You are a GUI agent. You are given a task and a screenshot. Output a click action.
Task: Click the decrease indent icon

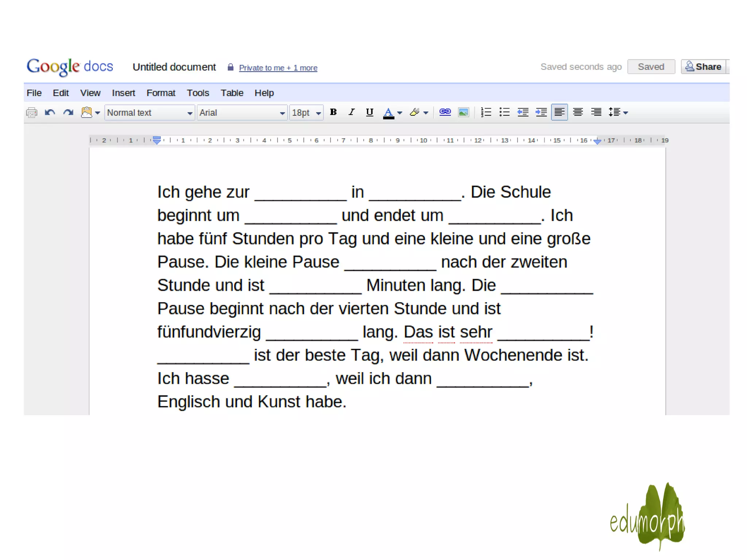pos(523,112)
